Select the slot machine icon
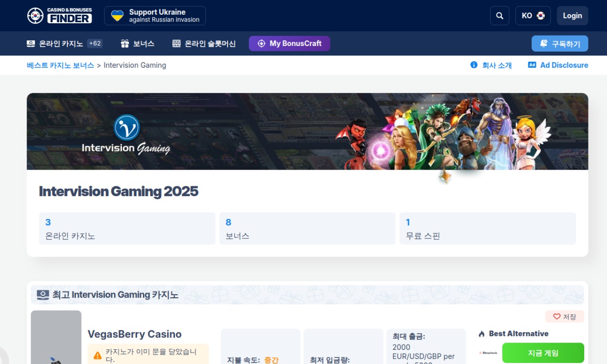 (176, 44)
